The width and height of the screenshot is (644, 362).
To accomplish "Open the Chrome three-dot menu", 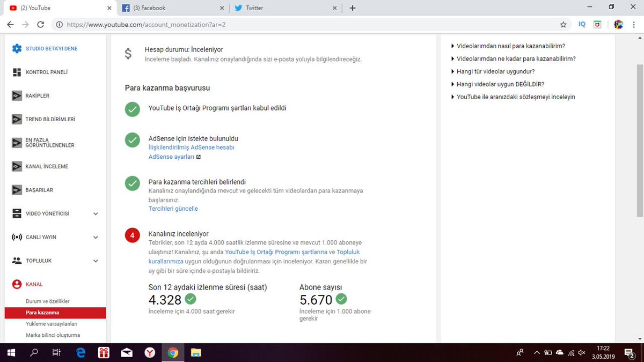I will pos(634,25).
